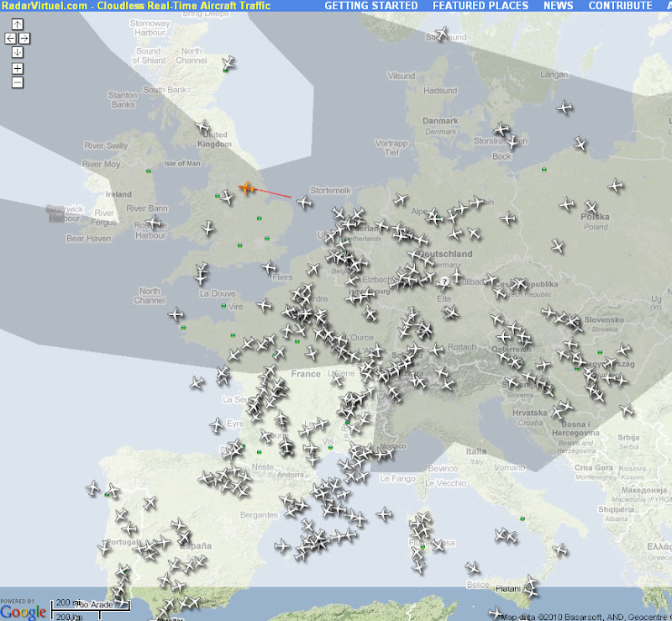The image size is (672, 621).
Task: Select the highlighted orange aircraft over England
Action: 246,188
